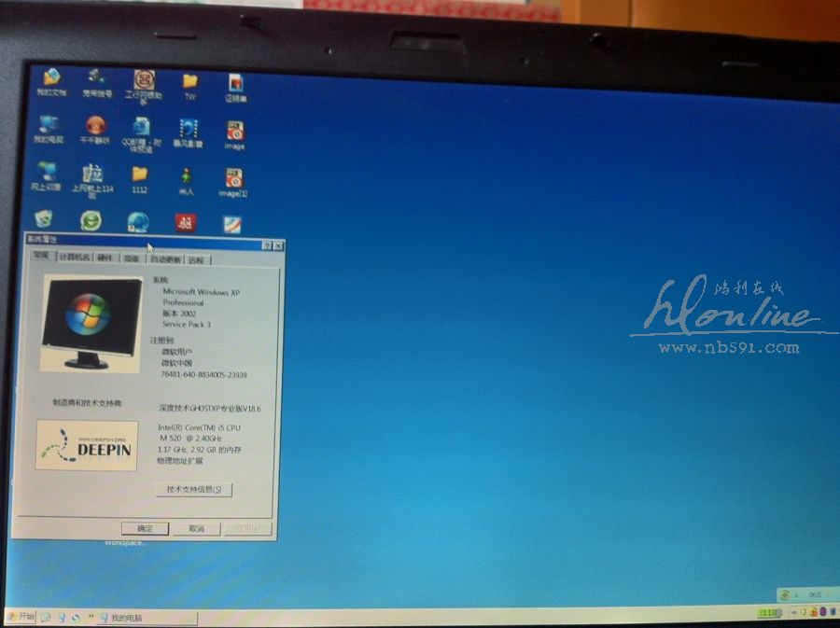This screenshot has height=628, width=840.
Task: Expand the quick launch chevron overflow
Action: [x=91, y=617]
